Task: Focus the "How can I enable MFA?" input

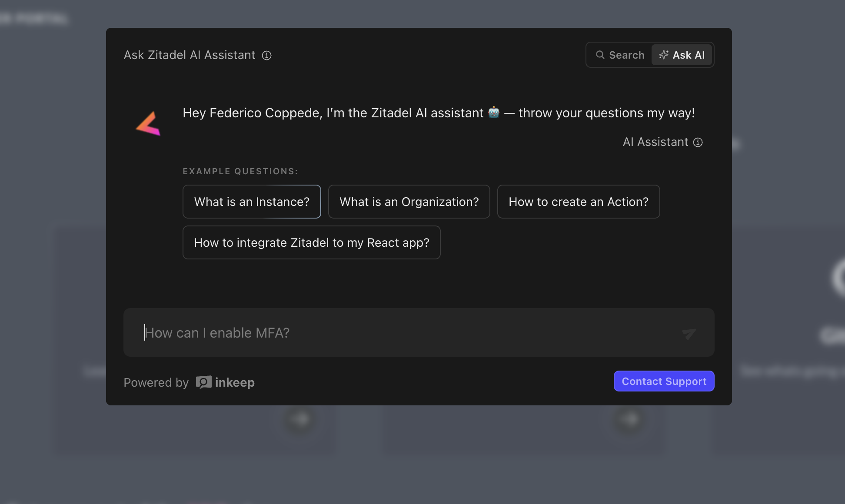Action: (409, 332)
